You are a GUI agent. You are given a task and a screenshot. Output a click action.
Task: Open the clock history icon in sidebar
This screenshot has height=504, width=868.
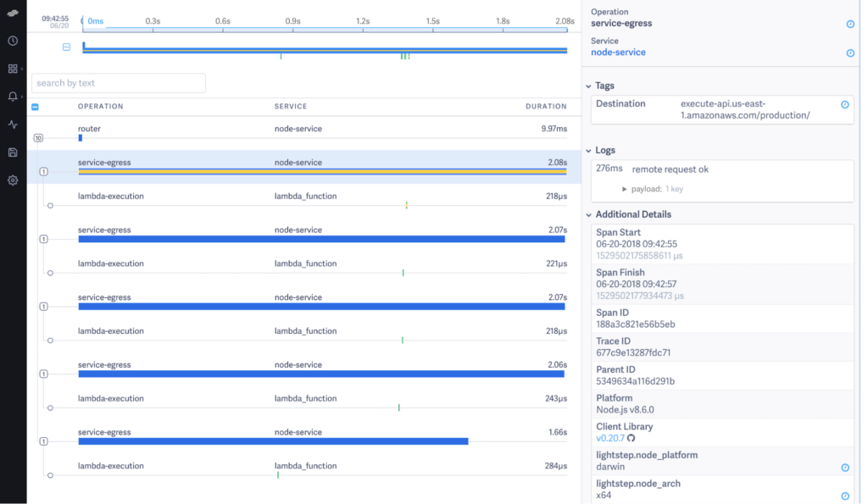(13, 41)
